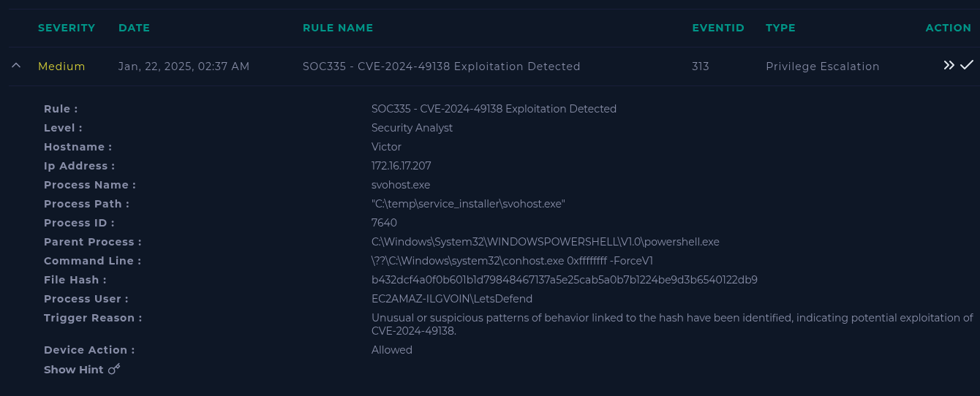The height and width of the screenshot is (396, 980).
Task: Click the Medium severity label
Action: pyautogui.click(x=61, y=66)
